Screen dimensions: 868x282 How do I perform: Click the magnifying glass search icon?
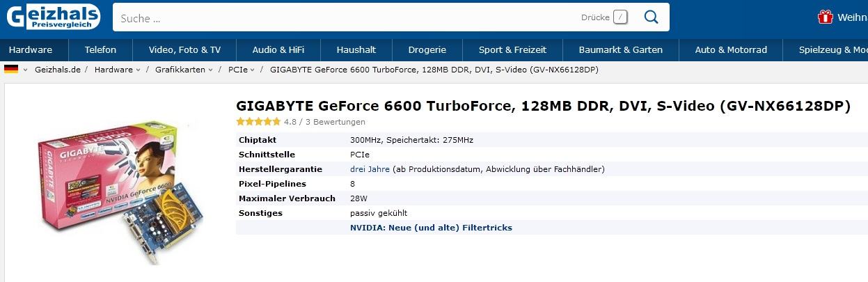[652, 17]
